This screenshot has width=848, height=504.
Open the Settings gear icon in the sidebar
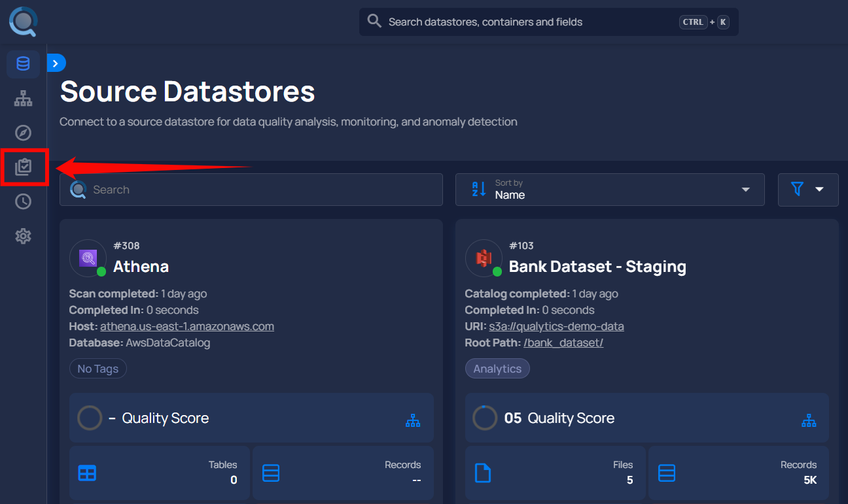[23, 236]
